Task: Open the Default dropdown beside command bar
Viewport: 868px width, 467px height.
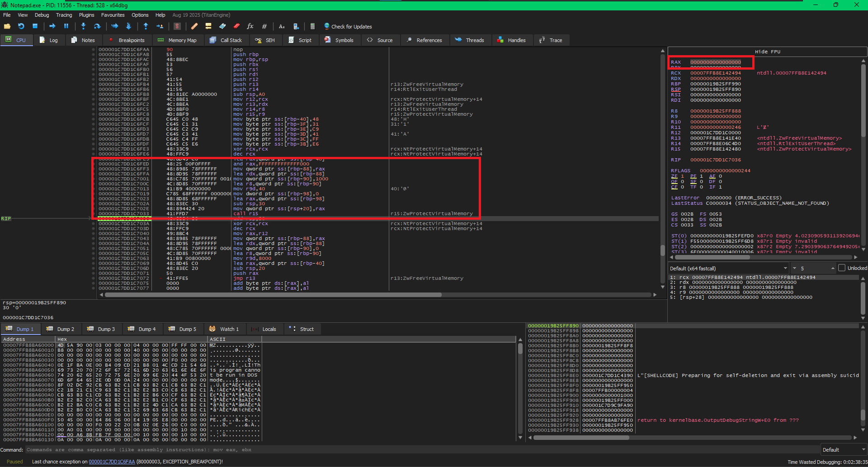Action: [844, 450]
